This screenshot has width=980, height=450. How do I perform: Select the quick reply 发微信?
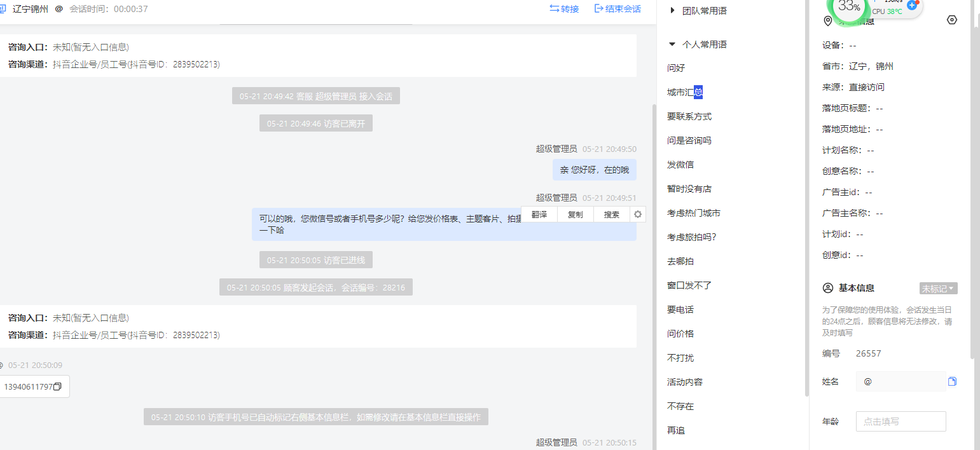click(x=680, y=165)
